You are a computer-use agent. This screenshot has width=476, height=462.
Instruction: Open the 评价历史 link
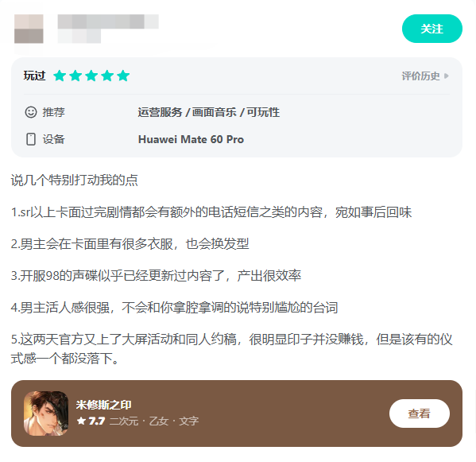click(x=420, y=76)
